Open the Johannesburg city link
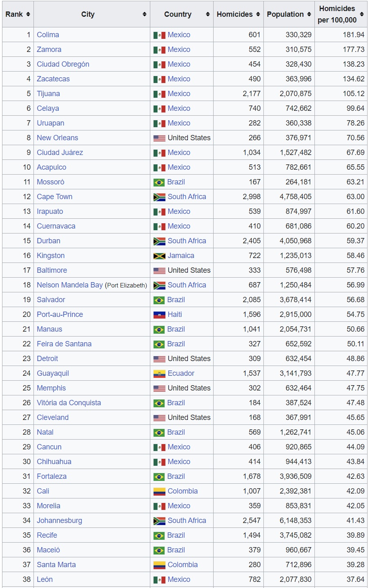Screen dimensions: 370x588 (59, 521)
